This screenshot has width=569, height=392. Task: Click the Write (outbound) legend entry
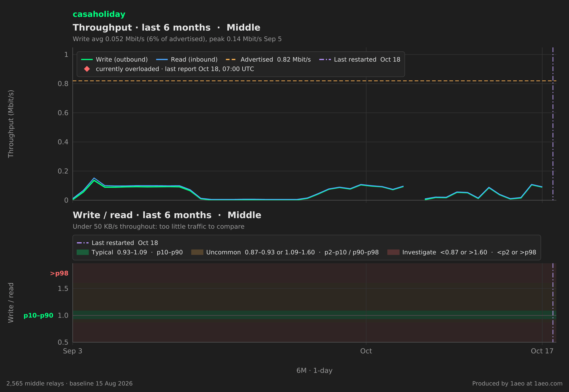(x=114, y=60)
